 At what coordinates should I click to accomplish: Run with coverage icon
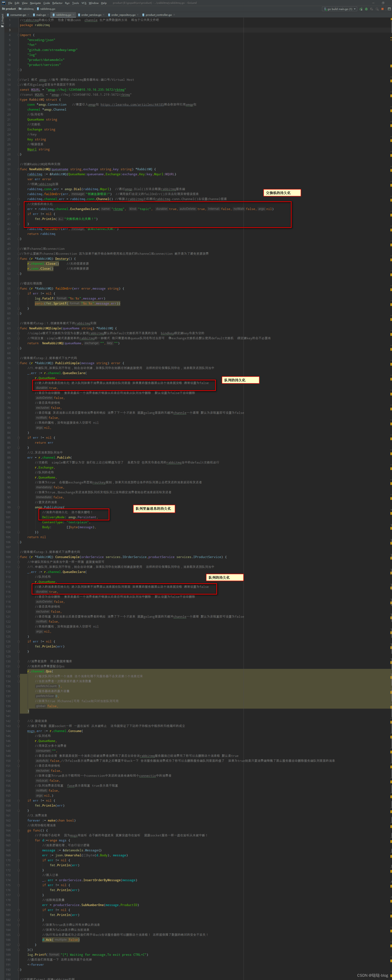tap(371, 9)
